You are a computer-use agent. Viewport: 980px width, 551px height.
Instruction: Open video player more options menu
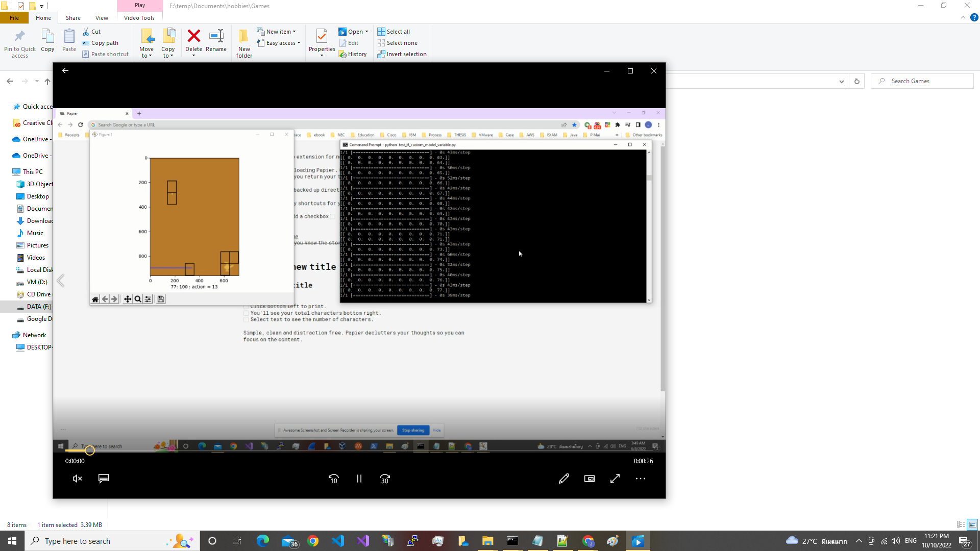(641, 479)
